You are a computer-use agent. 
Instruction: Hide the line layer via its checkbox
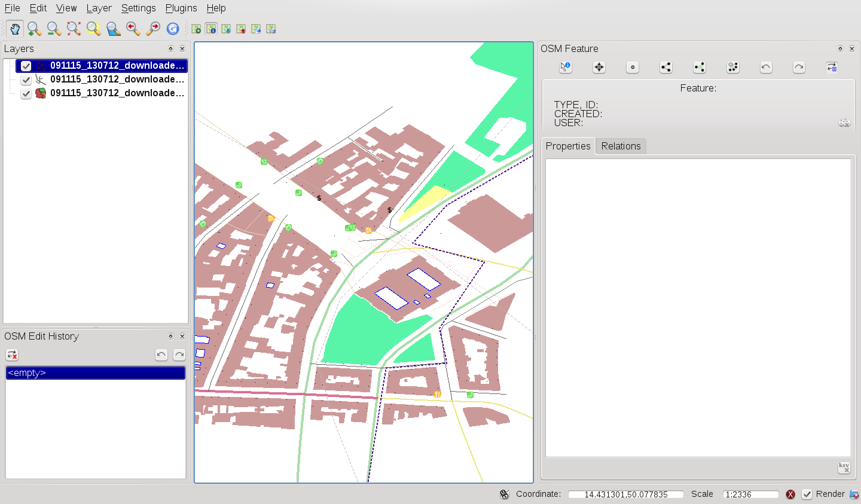[26, 80]
